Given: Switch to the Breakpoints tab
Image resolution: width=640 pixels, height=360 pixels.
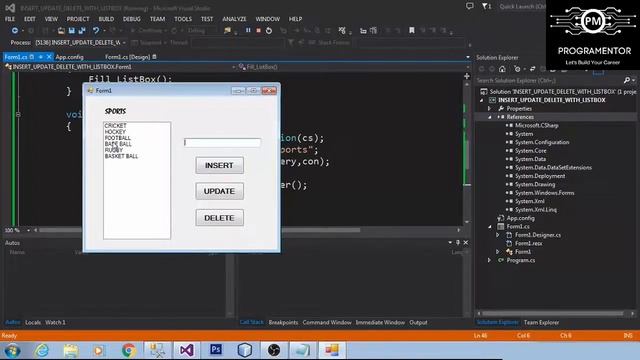Looking at the screenshot, I should (283, 322).
